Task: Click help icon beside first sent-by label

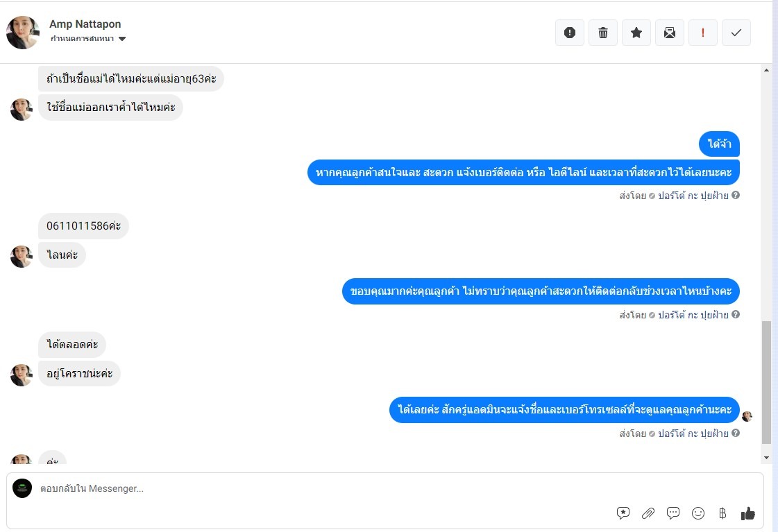Action: [736, 196]
